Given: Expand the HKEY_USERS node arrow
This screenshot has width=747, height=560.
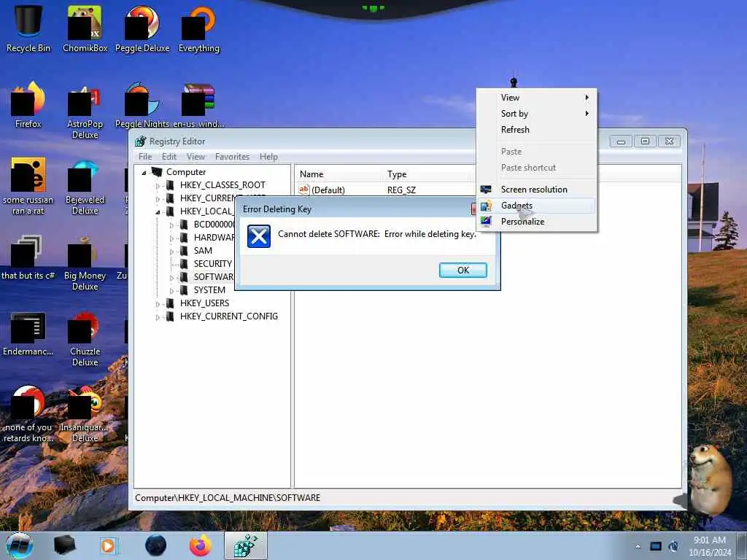Looking at the screenshot, I should (158, 304).
